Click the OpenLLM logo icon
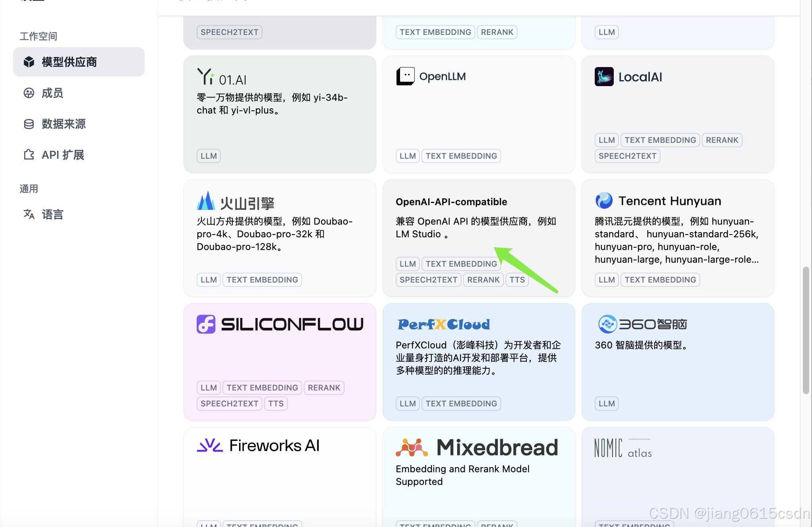This screenshot has width=812, height=527. pyautogui.click(x=405, y=76)
